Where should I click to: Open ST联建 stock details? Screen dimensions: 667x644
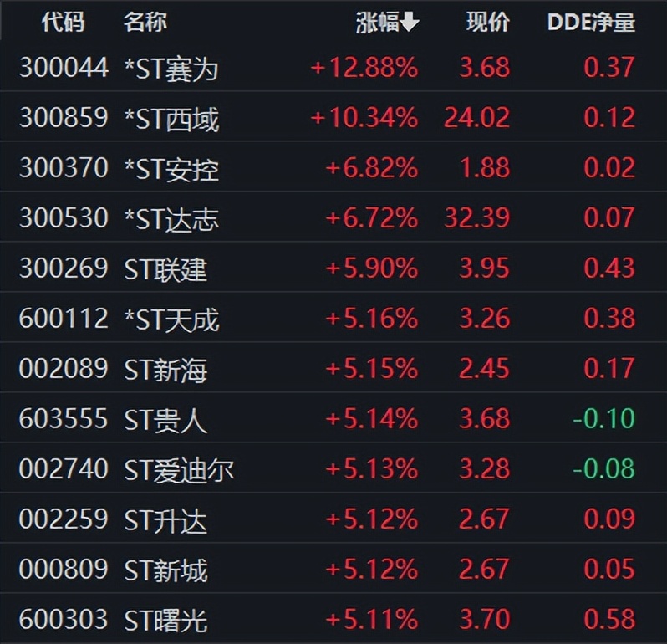point(165,268)
